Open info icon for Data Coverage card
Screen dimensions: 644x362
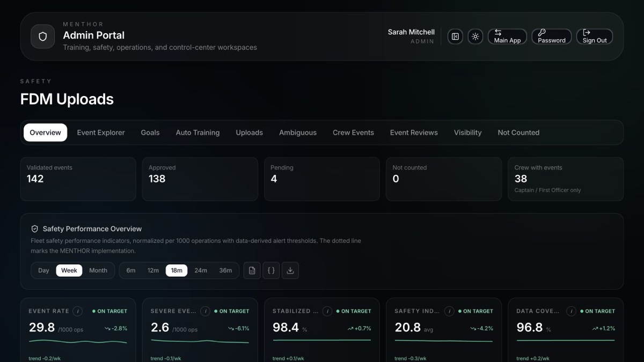(x=571, y=311)
